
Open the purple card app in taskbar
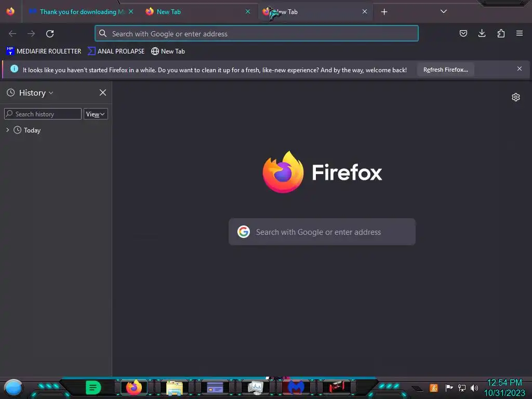[215, 388]
